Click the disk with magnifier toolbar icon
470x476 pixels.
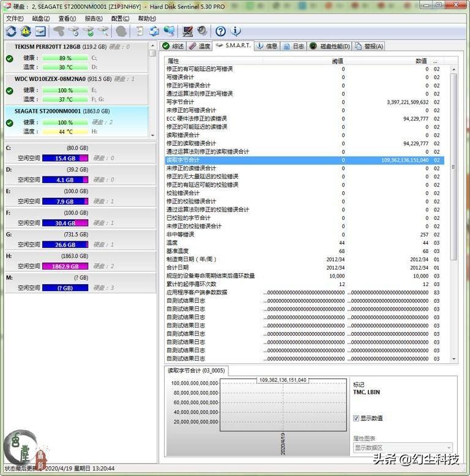click(x=103, y=31)
